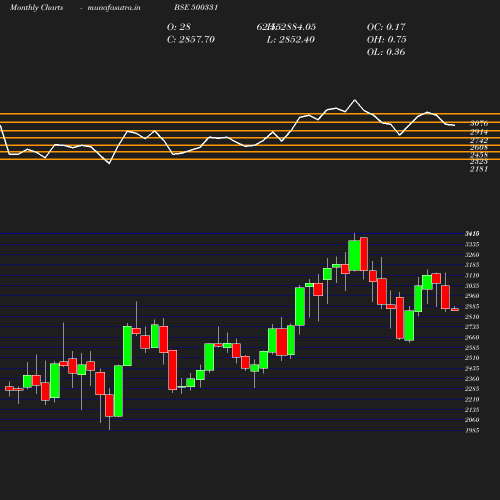Click the 2360 price axis label
This screenshot has width=500, height=500.
(472, 379)
